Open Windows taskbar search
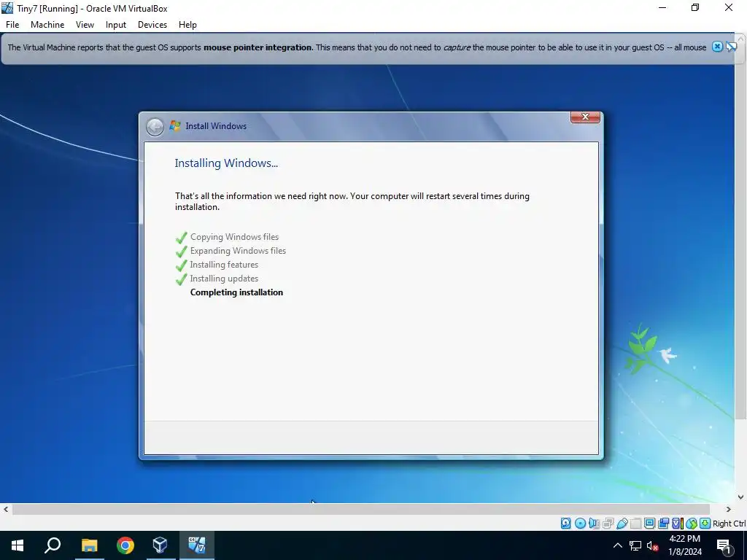Screen dimensions: 747x560 [53, 545]
